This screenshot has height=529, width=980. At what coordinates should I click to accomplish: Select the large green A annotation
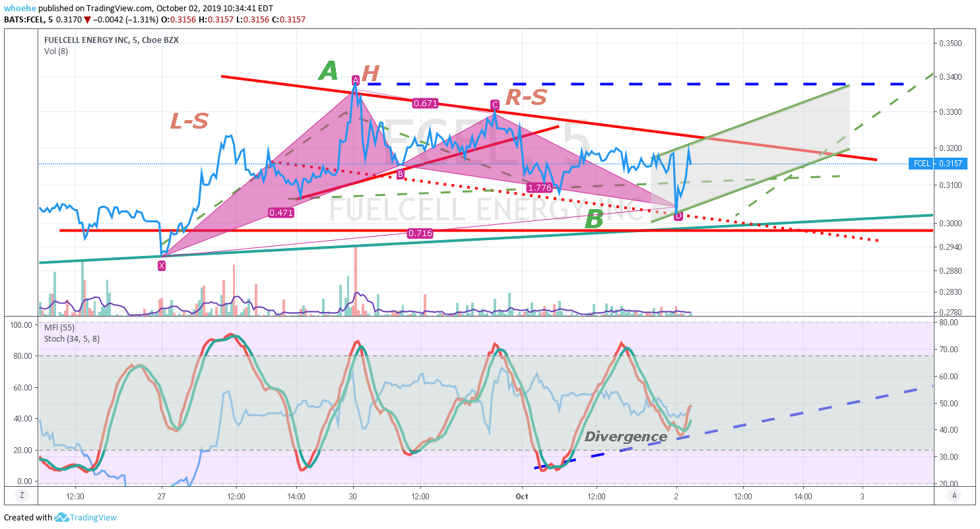click(328, 71)
